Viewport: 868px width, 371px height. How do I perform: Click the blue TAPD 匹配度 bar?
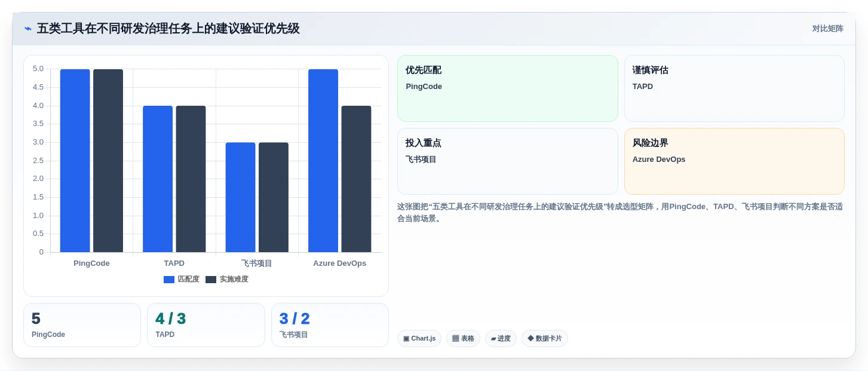pos(158,179)
